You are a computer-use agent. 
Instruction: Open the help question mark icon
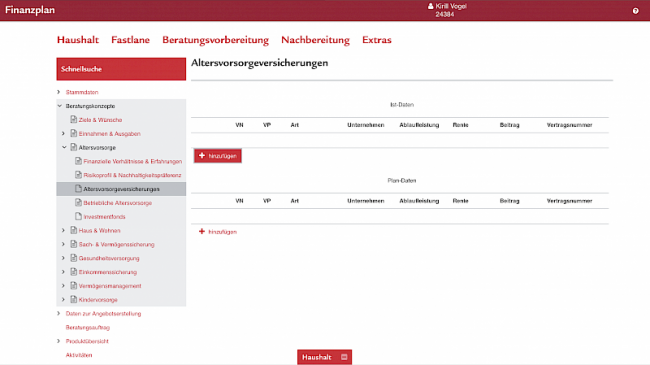635,11
